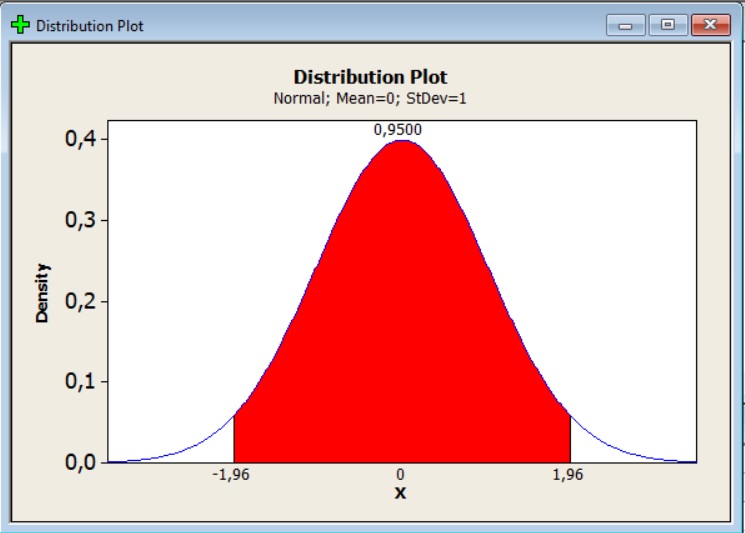Maximize the Distribution Plot window
This screenshot has height=533, width=745.
(667, 25)
